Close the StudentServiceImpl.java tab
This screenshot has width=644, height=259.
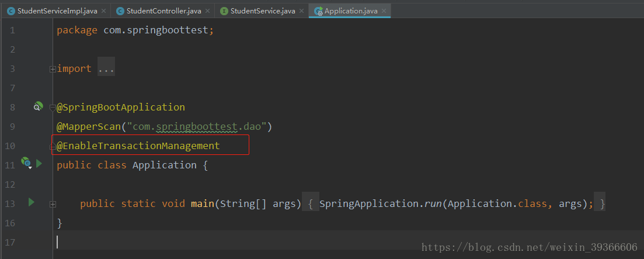pos(103,11)
